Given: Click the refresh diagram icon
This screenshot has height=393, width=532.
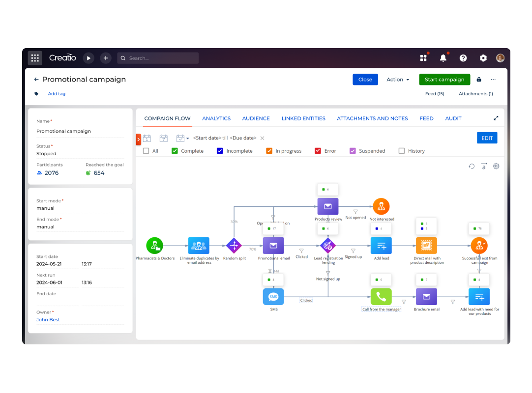Looking at the screenshot, I should point(472,166).
